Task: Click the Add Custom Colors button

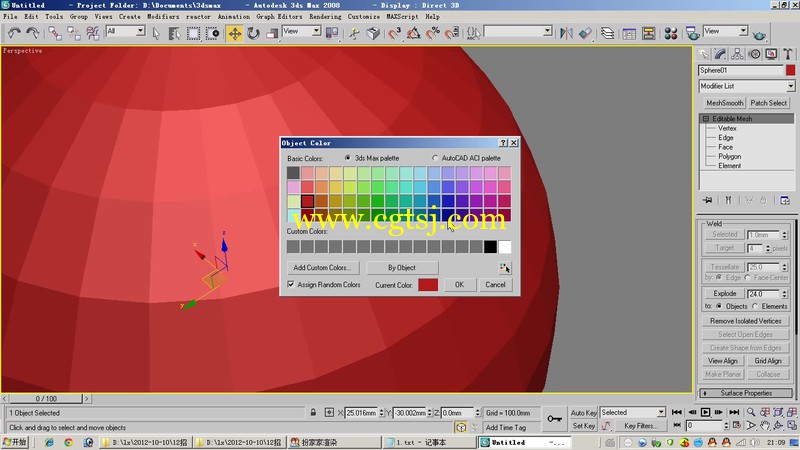Action: point(323,268)
